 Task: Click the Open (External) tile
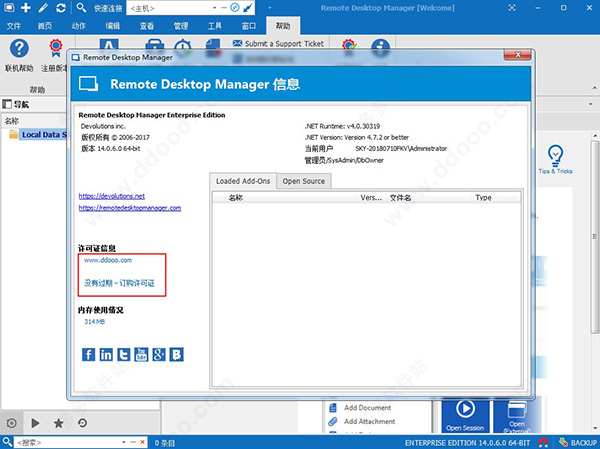517,416
